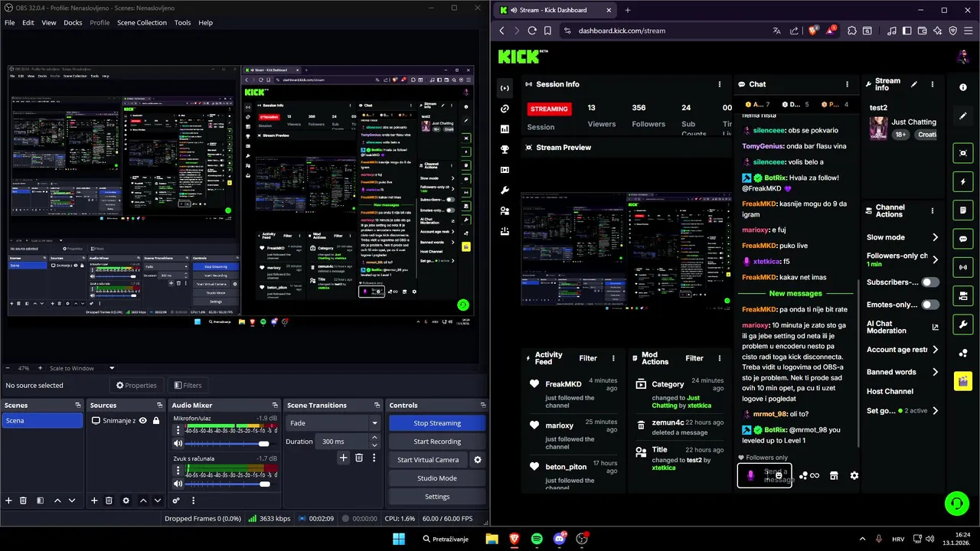The width and height of the screenshot is (980, 551).
Task: Toggle visibility eye of Snimanje z source
Action: (142, 421)
